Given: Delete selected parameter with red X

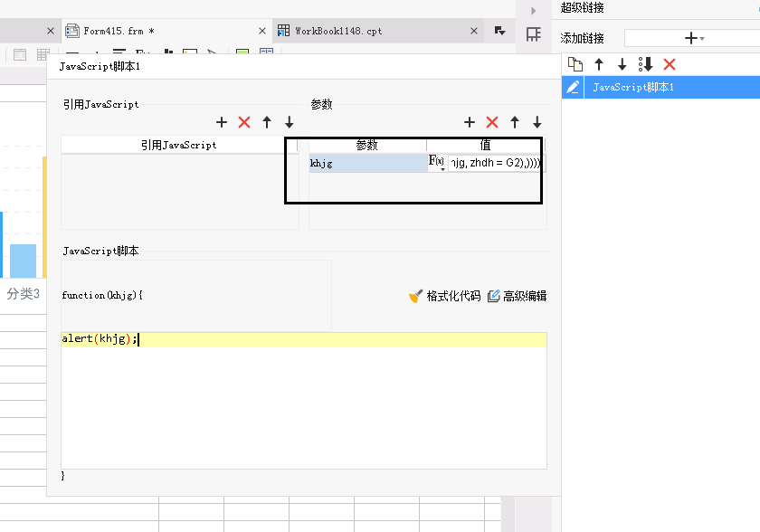Looking at the screenshot, I should click(492, 122).
